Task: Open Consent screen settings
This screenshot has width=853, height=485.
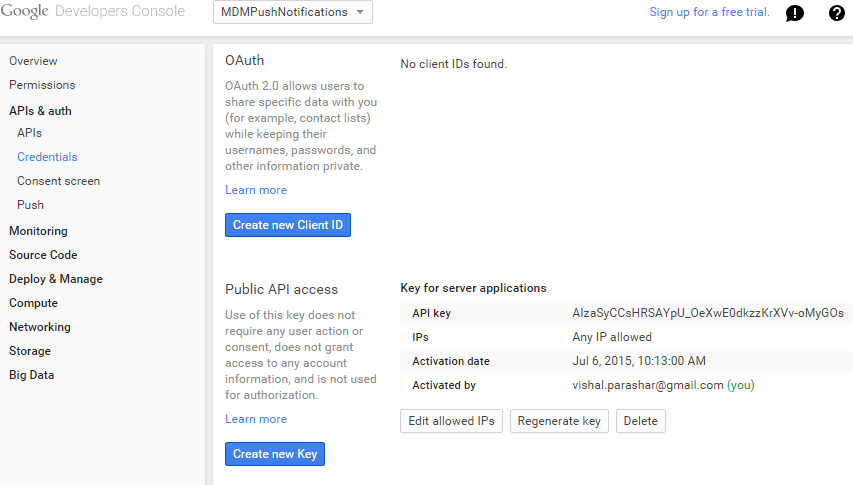Action: [x=58, y=181]
